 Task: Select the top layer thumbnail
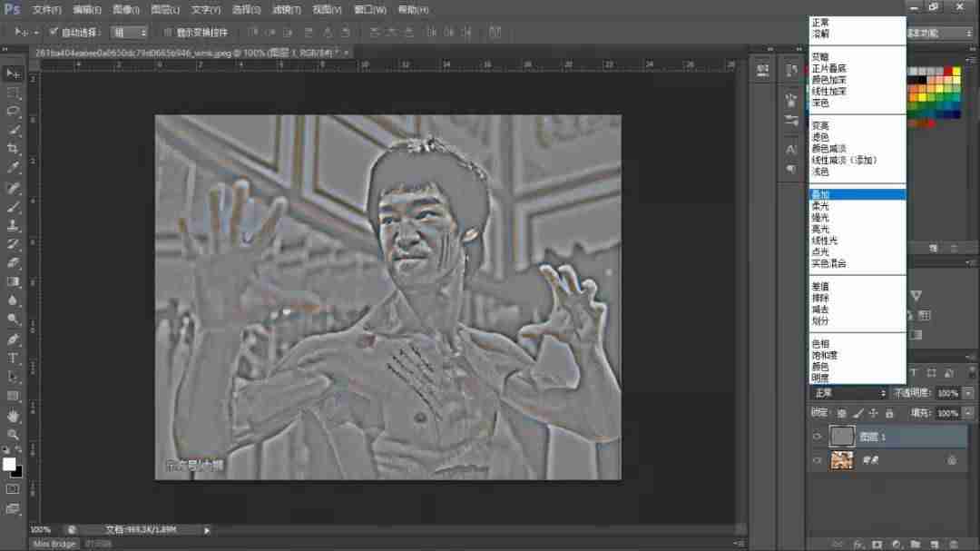pos(841,437)
